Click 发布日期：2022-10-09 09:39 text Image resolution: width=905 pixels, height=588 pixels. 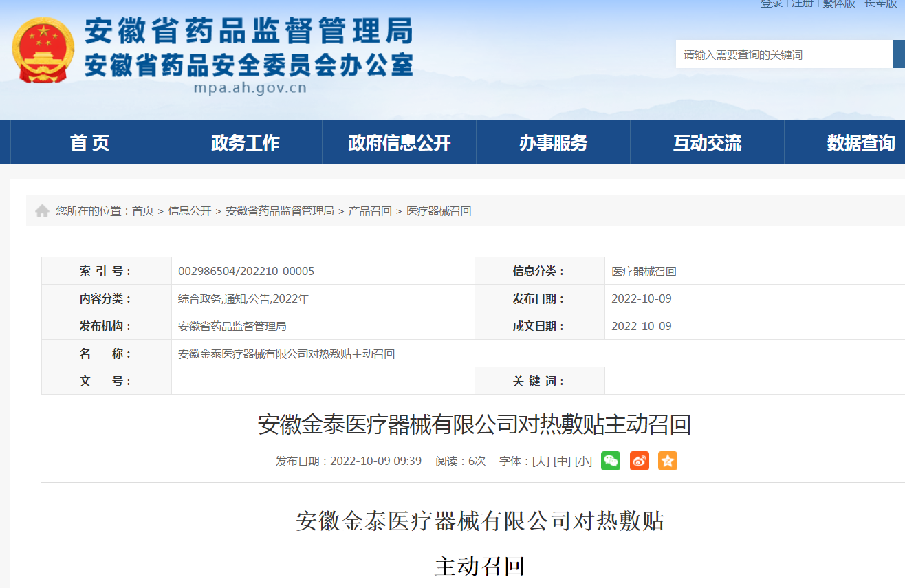tap(349, 461)
